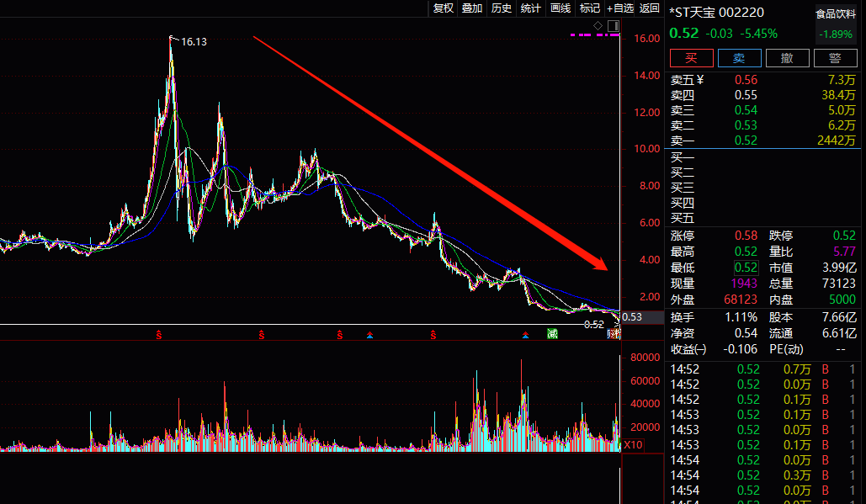Open the 标记 marking menu
Screen dimensions: 866x504
pos(590,8)
